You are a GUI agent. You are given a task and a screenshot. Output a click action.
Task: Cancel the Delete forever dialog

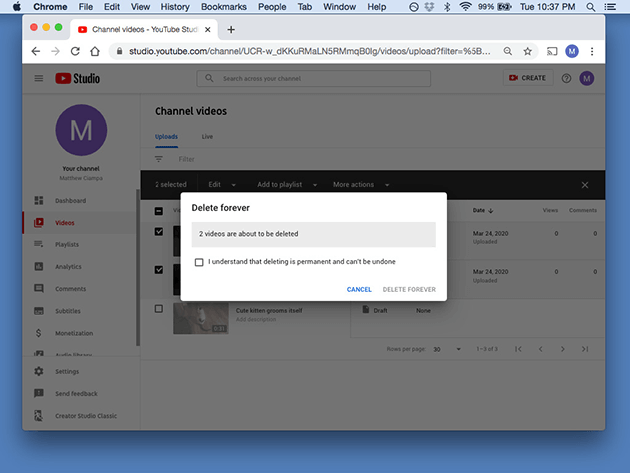358,289
